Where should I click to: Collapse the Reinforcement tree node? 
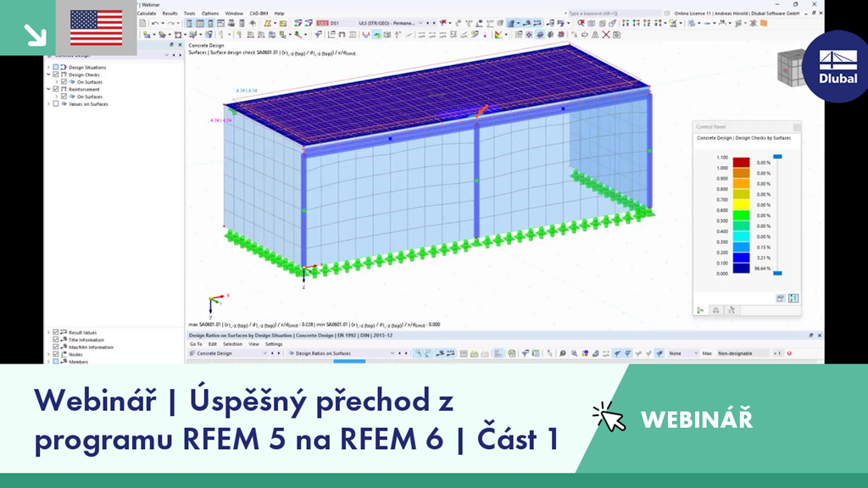48,88
